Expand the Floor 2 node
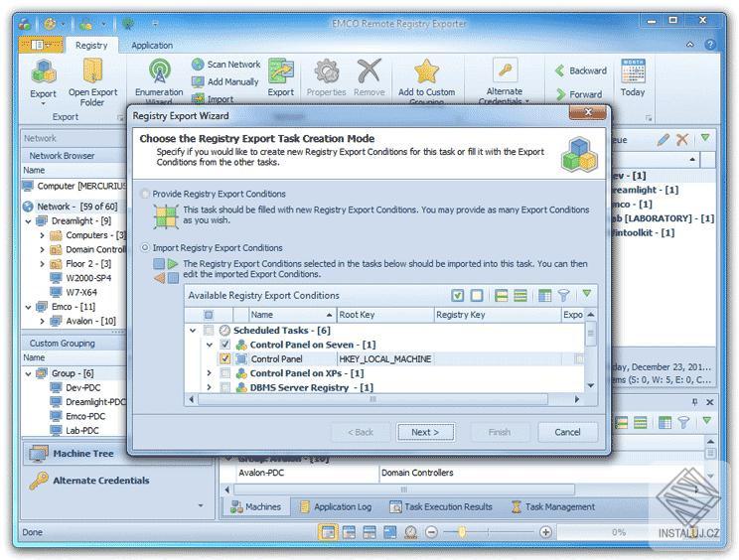The image size is (739, 560). point(43,264)
